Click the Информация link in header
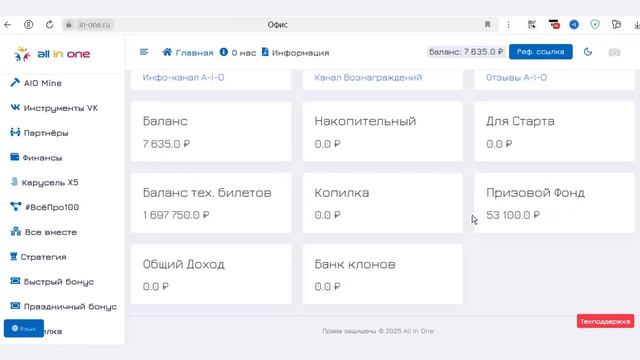 (x=300, y=53)
